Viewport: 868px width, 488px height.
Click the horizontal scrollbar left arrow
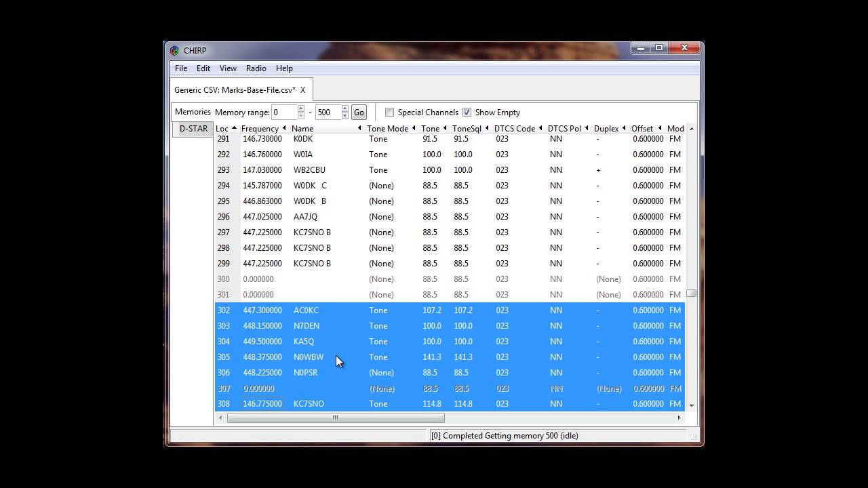click(220, 418)
